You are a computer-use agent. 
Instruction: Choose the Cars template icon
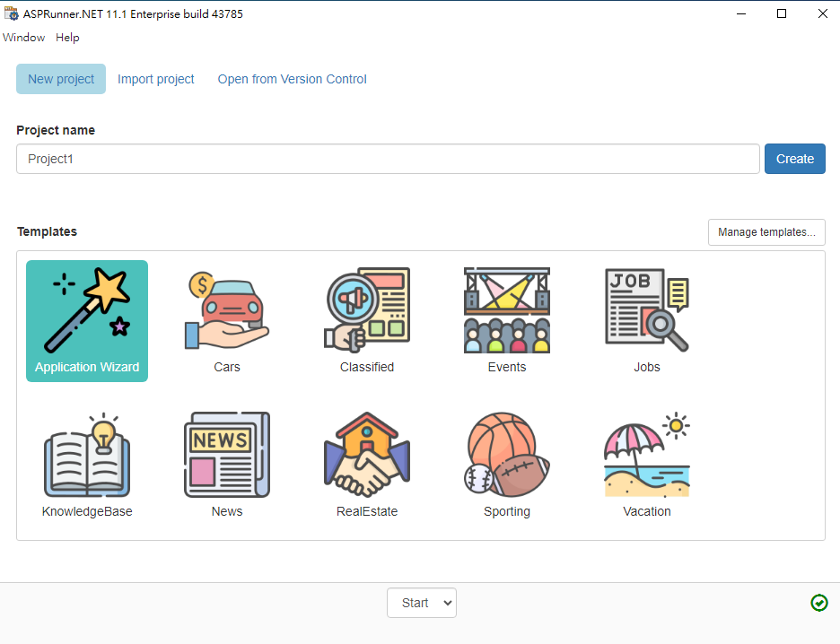pos(227,311)
